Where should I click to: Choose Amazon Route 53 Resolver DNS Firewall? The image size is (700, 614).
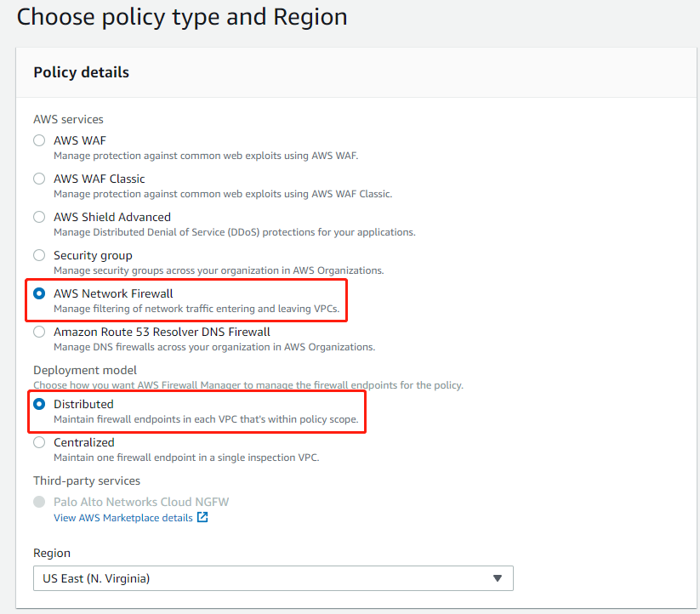38,332
